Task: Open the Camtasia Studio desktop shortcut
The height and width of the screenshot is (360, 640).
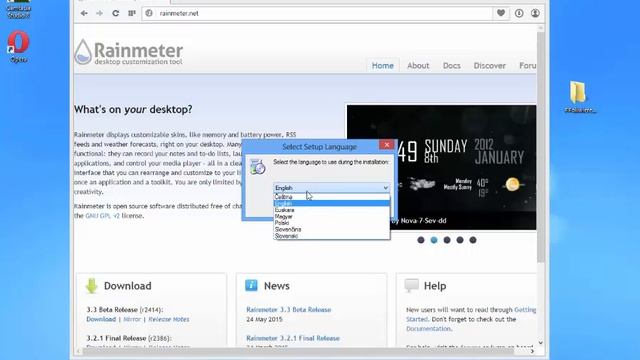Action: point(18,9)
